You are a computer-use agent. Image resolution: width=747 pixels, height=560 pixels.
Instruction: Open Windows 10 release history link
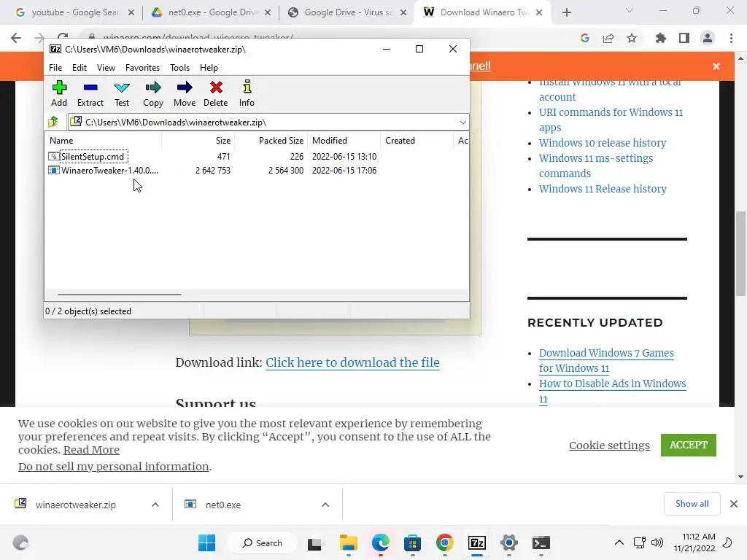tap(602, 143)
